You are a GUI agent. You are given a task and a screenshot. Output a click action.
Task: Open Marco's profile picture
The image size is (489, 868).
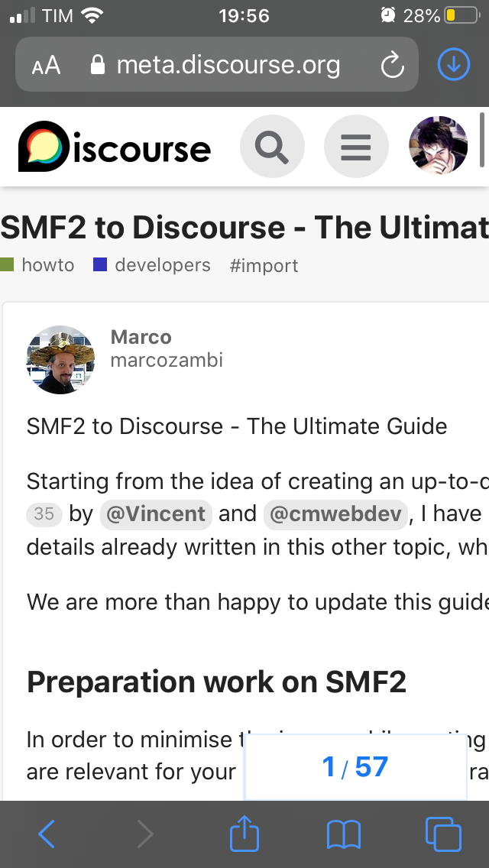[x=60, y=359]
